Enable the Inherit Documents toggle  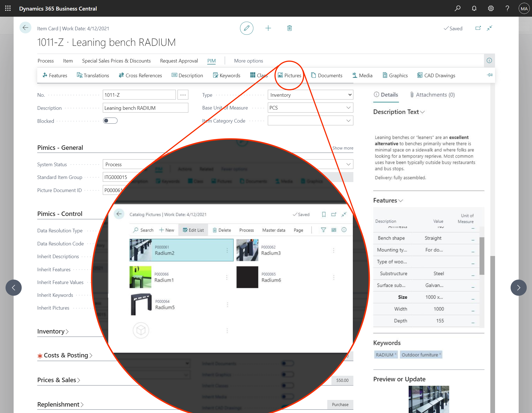point(288,363)
